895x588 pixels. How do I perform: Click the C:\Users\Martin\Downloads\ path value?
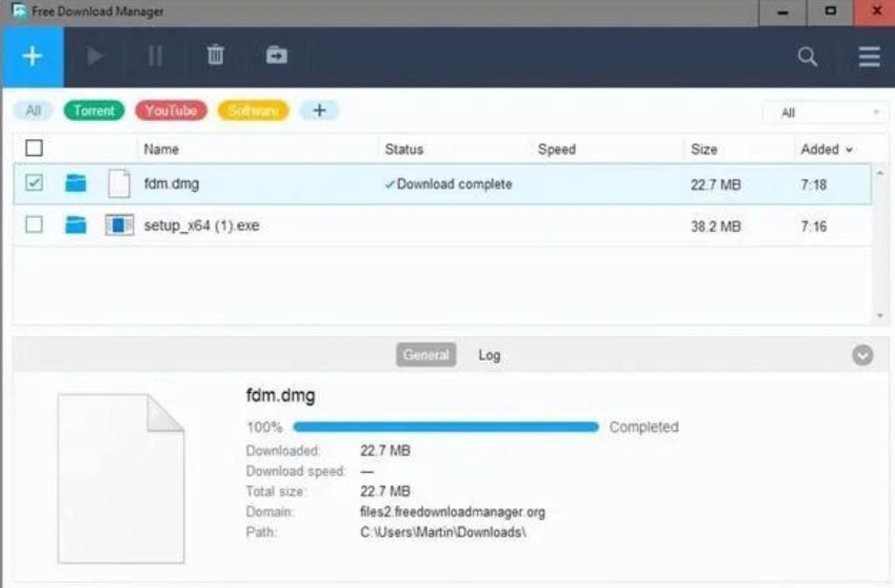click(x=443, y=532)
